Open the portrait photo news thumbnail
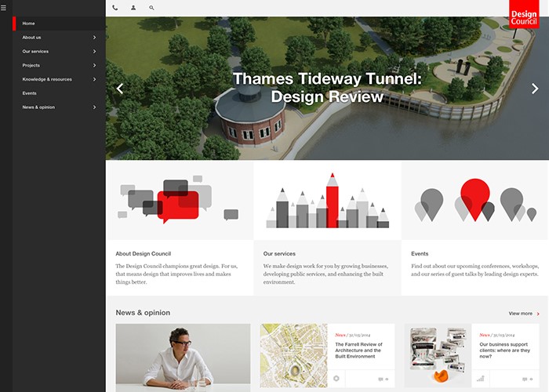This screenshot has width=549, height=392. 183,358
